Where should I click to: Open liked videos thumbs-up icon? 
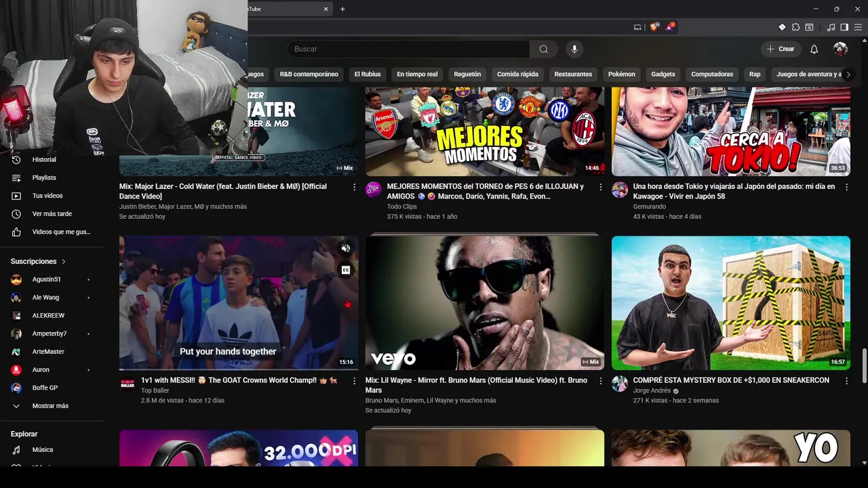[16, 232]
